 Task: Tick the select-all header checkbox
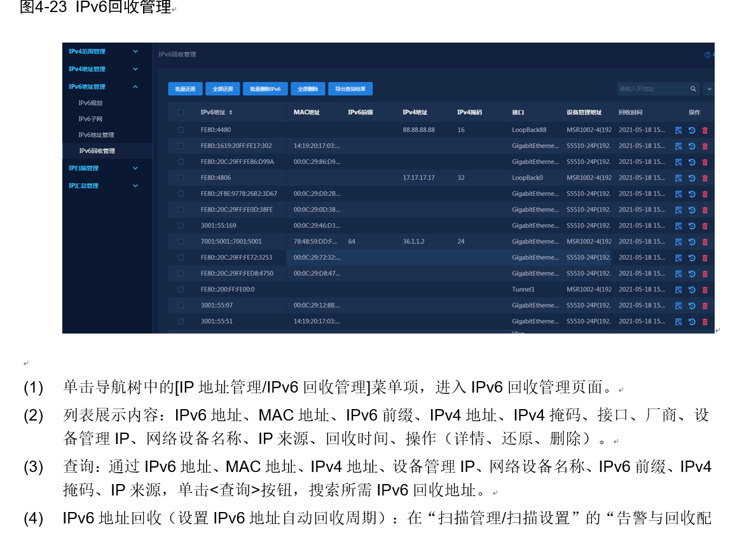tap(181, 112)
